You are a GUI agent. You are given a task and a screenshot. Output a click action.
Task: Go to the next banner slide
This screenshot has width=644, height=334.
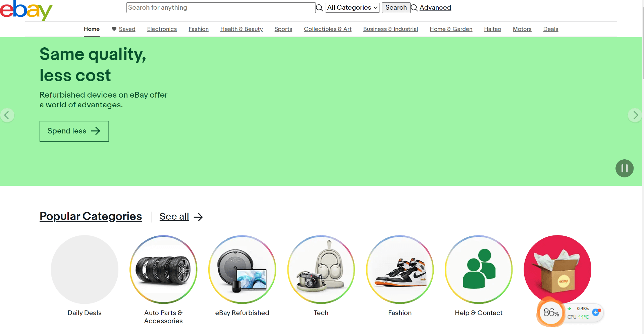[x=635, y=115]
